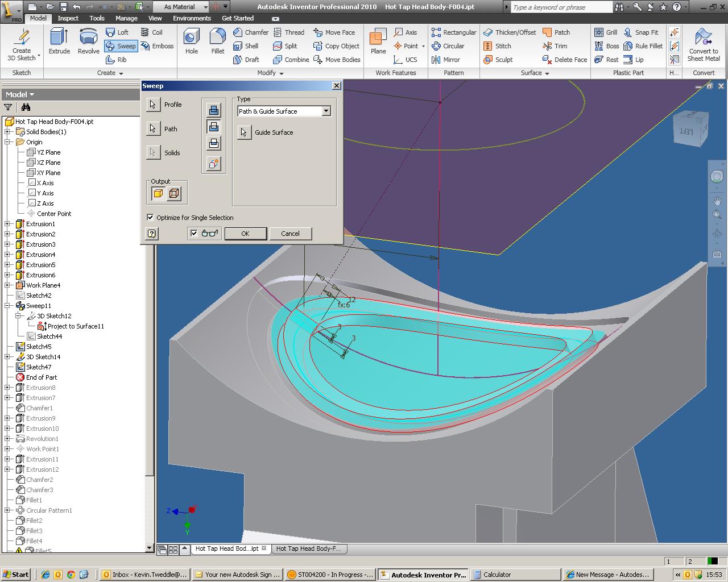
Task: Confirm the Sweep with OK
Action: click(x=245, y=234)
